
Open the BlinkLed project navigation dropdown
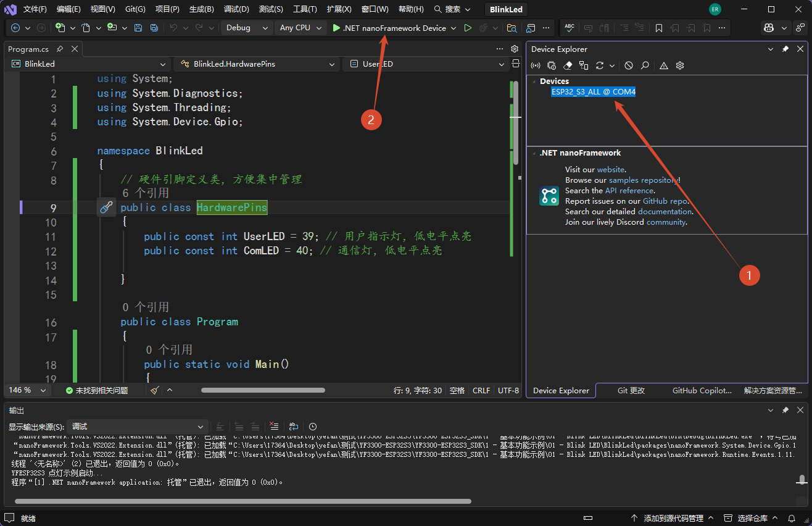[x=89, y=64]
